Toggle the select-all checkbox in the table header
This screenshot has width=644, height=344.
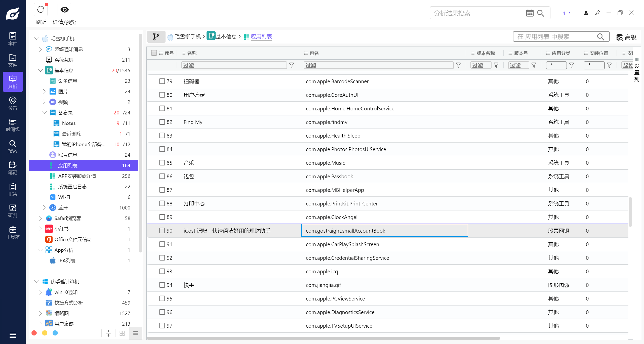point(154,53)
